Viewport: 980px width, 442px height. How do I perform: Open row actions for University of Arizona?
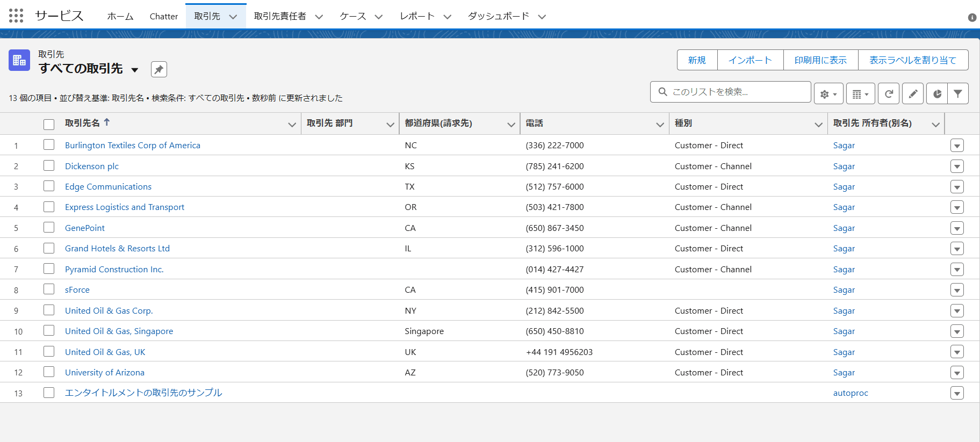(x=957, y=373)
